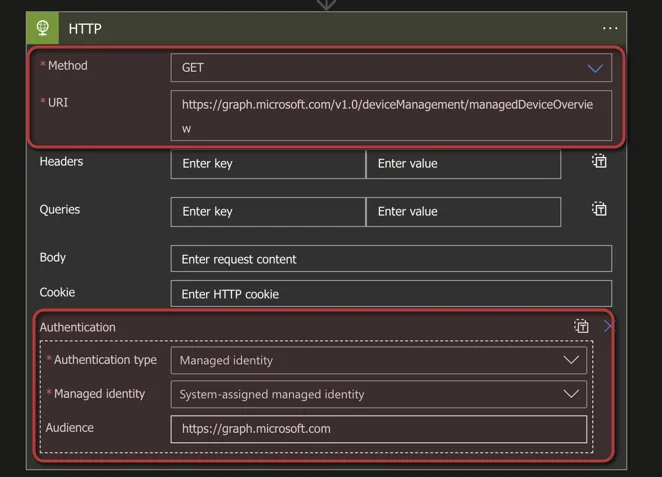Click the Cookie label
Viewport: 662px width, 477px height.
coord(57,292)
